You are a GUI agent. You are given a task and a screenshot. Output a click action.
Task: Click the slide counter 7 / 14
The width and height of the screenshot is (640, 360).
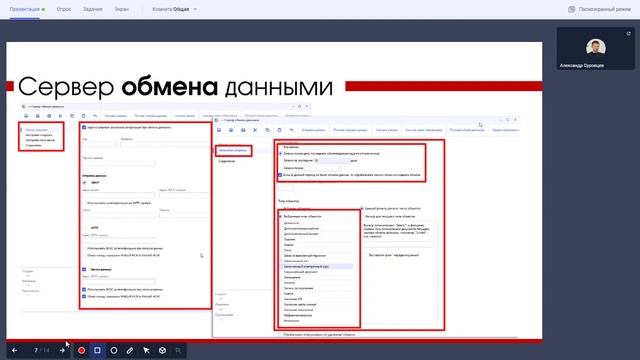[x=42, y=350]
